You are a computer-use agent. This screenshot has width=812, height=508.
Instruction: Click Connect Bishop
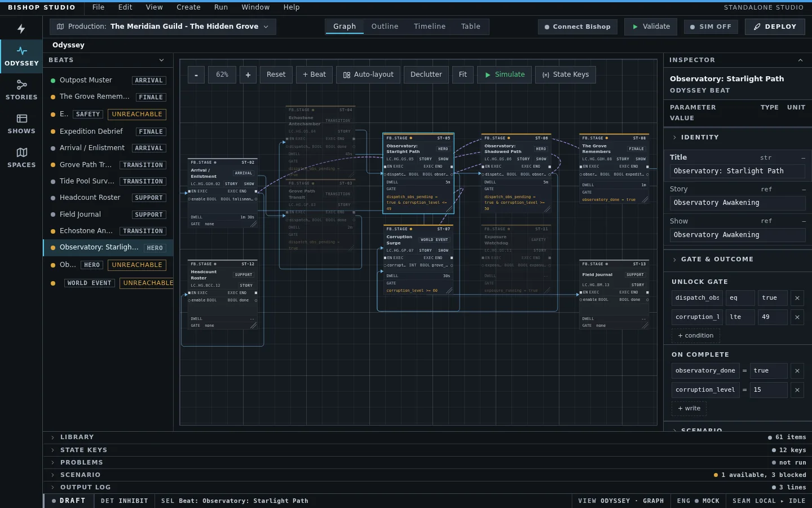tap(577, 27)
